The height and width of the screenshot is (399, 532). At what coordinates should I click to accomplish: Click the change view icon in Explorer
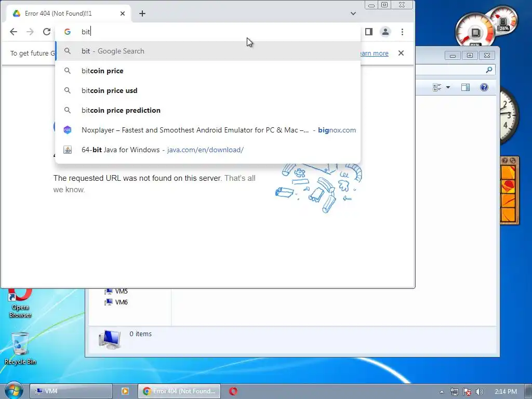coord(437,87)
